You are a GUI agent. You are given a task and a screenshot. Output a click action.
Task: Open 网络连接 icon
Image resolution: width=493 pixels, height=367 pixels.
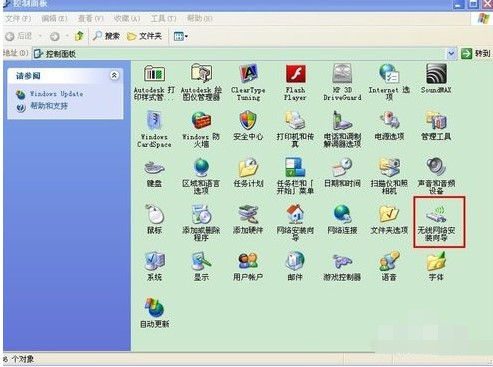pos(342,214)
